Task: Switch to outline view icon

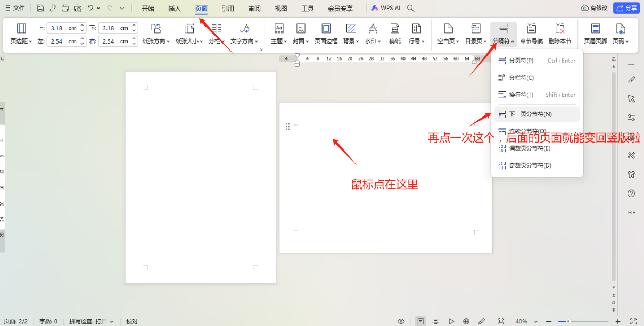Action: click(x=436, y=321)
